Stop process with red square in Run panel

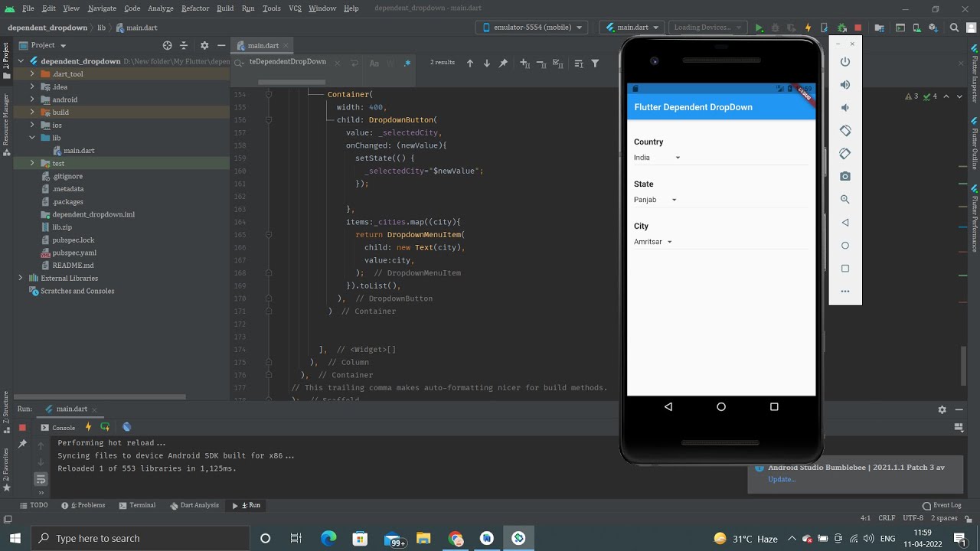pyautogui.click(x=22, y=427)
